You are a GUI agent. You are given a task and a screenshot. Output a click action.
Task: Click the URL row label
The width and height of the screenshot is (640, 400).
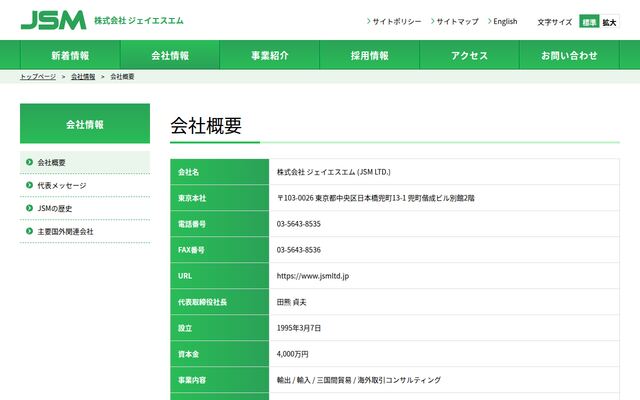point(184,276)
